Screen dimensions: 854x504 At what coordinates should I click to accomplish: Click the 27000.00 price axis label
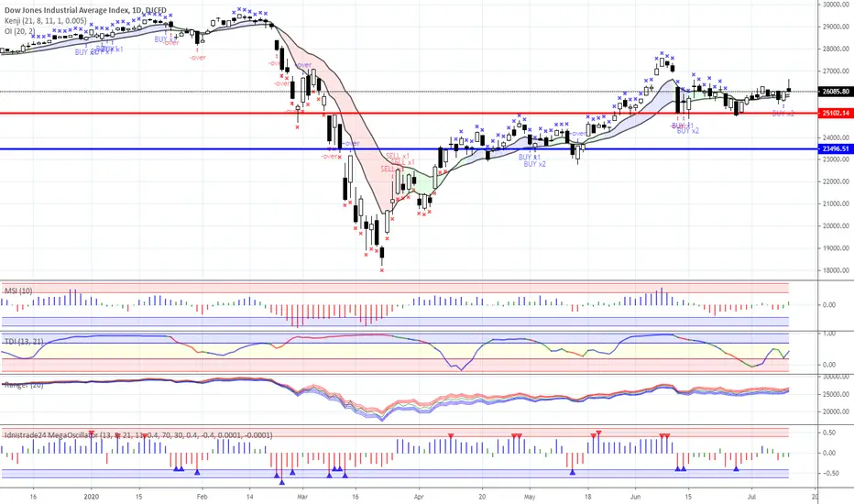836,71
